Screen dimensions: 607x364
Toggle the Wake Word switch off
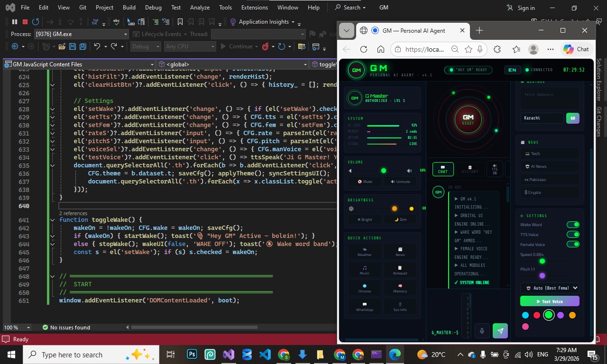tap(573, 225)
